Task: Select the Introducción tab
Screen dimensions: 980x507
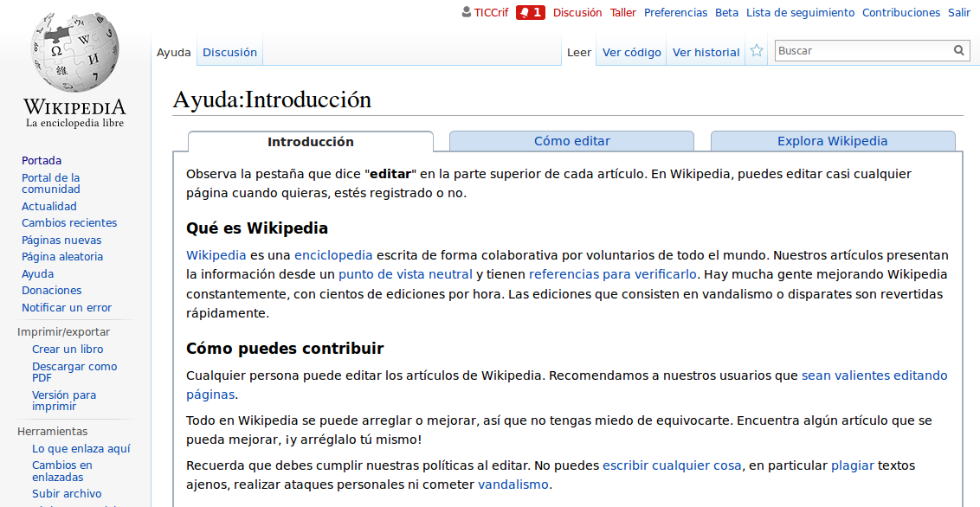Action: (x=310, y=142)
